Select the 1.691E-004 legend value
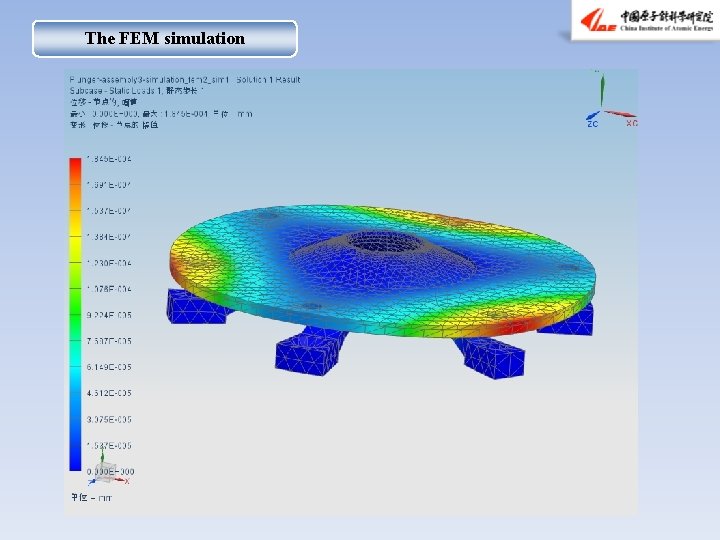This screenshot has width=720, height=540. point(109,185)
